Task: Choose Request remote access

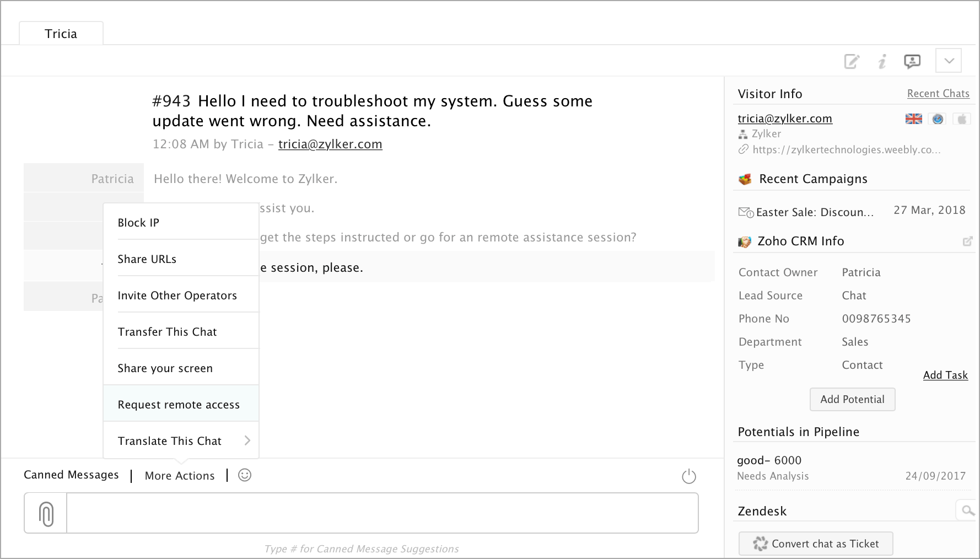Action: 181,404
